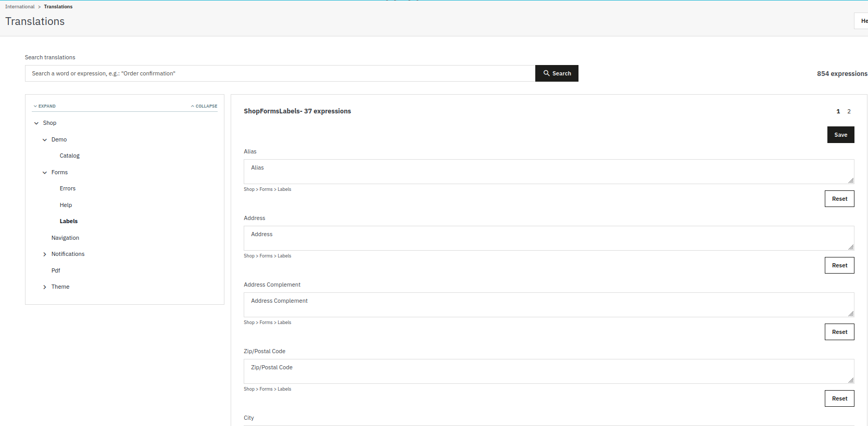Collapse the Forms tree node chevron
Viewport: 868px width, 426px height.
45,173
